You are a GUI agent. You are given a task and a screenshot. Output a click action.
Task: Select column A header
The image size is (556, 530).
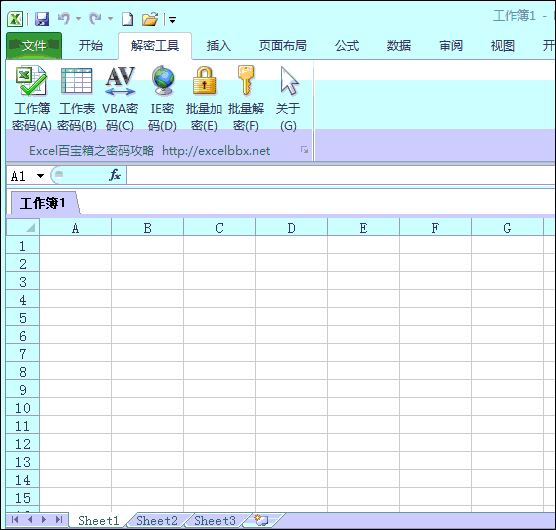click(76, 228)
